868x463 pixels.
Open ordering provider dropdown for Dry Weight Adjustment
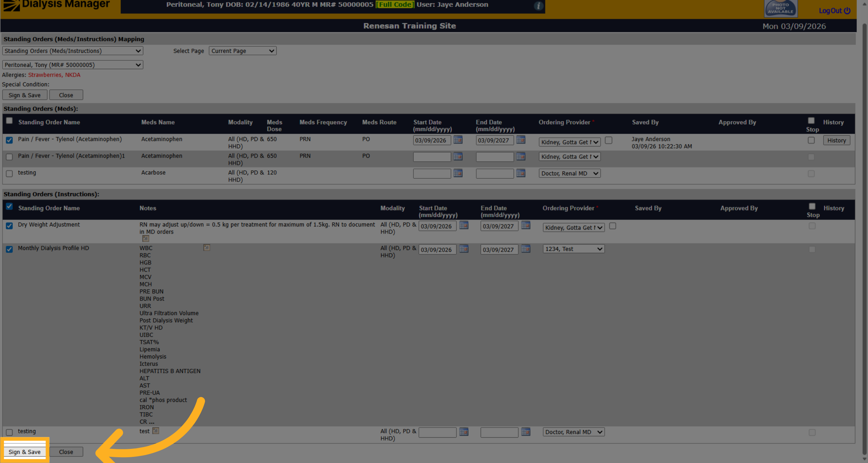point(574,228)
